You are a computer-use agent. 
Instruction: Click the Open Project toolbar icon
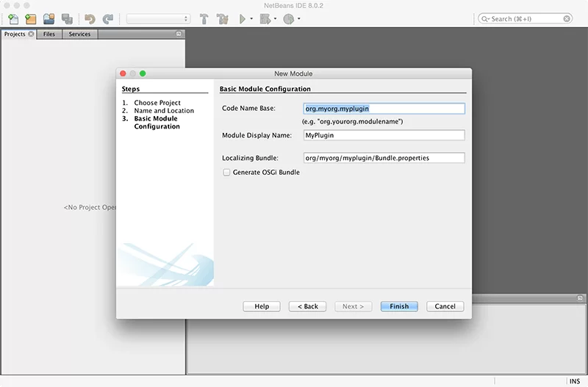pos(49,19)
